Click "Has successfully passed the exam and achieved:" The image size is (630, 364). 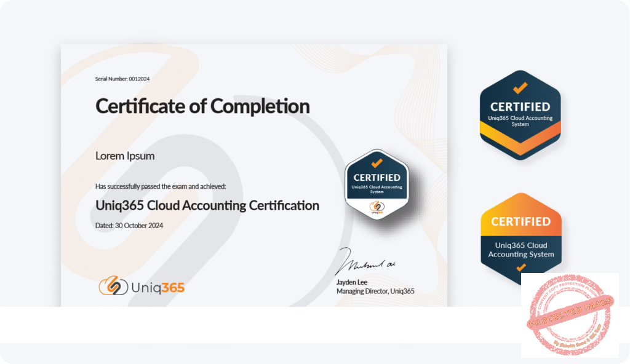pos(161,186)
